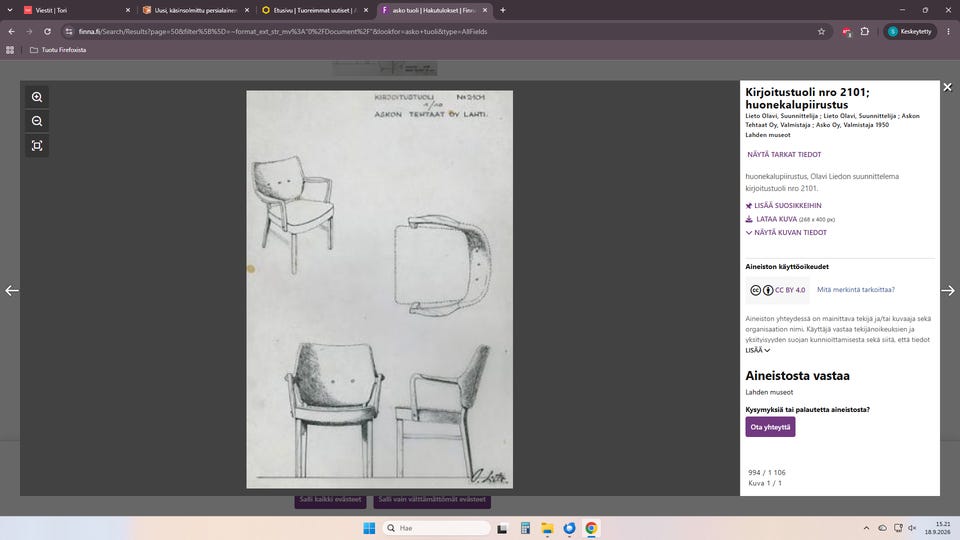Open the tab search dropdown
The height and width of the screenshot is (540, 960).
click(x=10, y=10)
